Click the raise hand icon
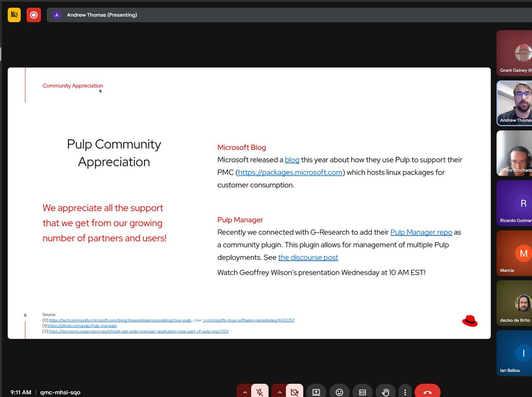This screenshot has width=532, height=397. [x=386, y=392]
